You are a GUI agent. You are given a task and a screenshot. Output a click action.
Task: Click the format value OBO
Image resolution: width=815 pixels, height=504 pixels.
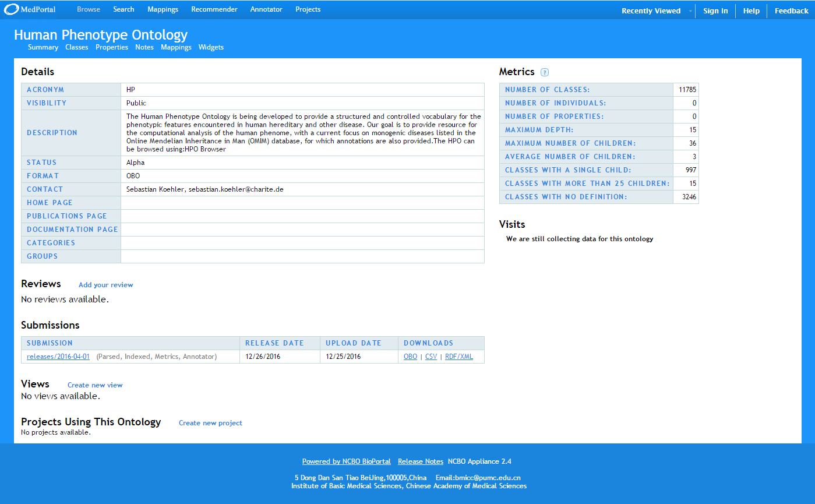pyautogui.click(x=133, y=176)
